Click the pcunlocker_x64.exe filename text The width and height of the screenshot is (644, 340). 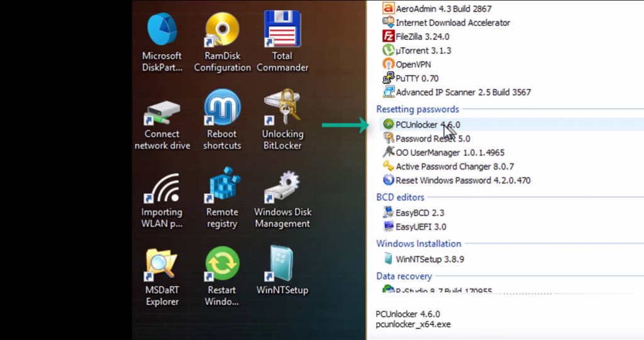(413, 324)
